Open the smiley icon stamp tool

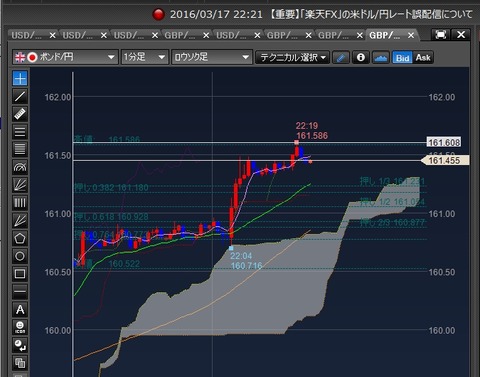point(20,327)
